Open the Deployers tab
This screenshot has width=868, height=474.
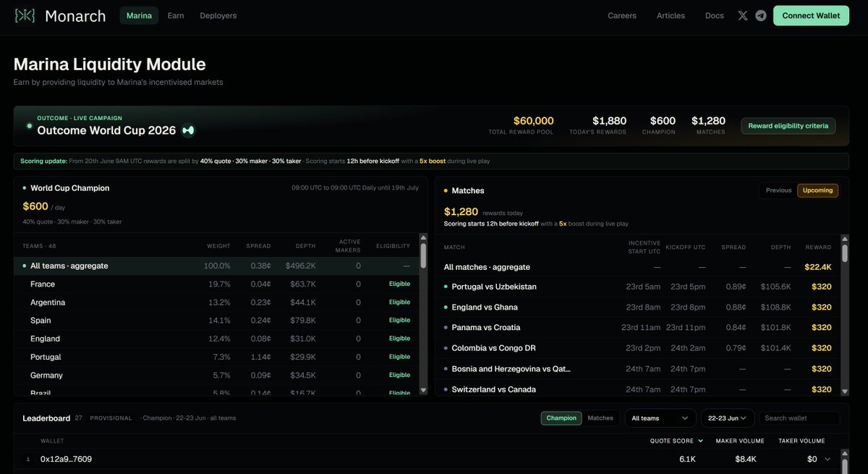[218, 15]
